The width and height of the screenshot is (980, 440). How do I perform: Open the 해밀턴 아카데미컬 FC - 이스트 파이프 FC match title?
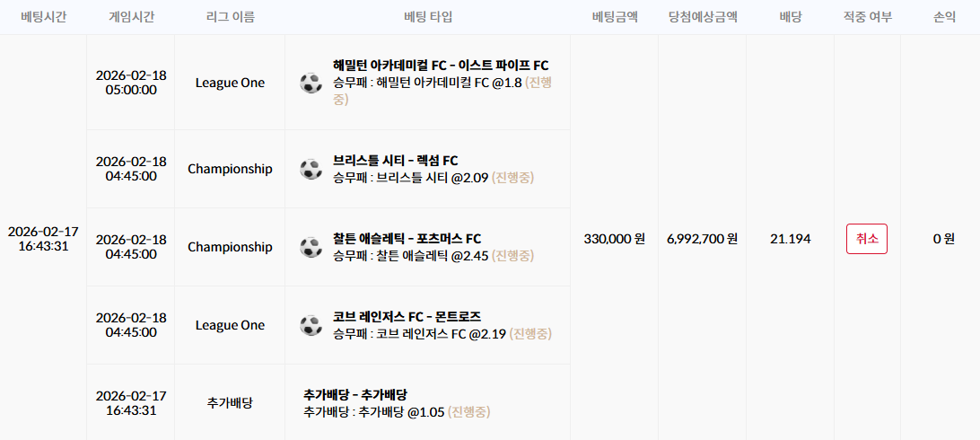click(442, 66)
